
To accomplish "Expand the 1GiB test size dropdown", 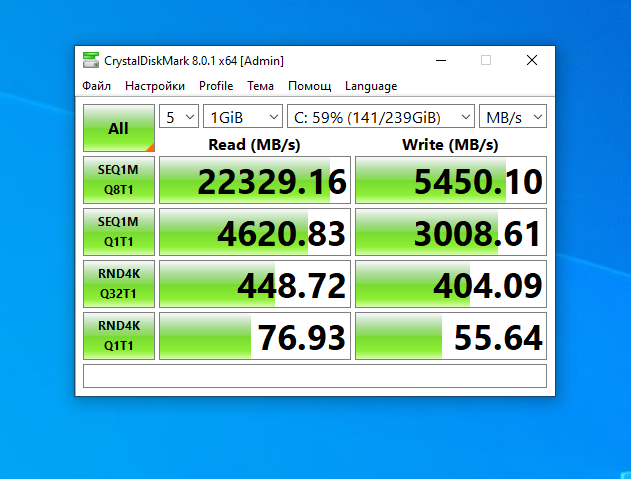I will 243,117.
